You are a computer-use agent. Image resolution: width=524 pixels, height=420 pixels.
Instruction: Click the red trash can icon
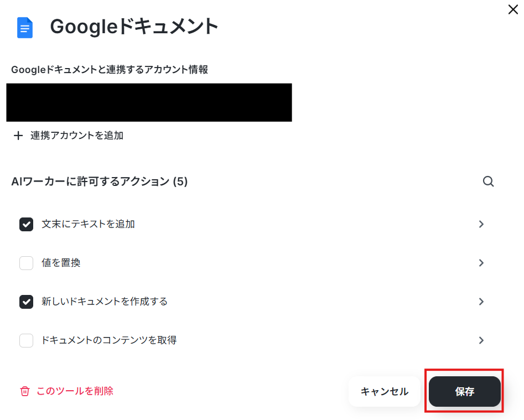point(25,391)
